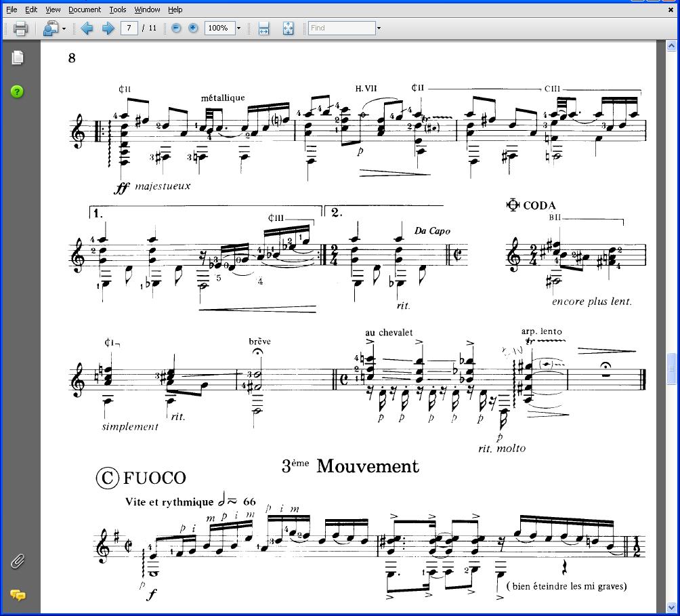The width and height of the screenshot is (680, 616).
Task: Click the green help question mark icon
Action: coord(17,91)
